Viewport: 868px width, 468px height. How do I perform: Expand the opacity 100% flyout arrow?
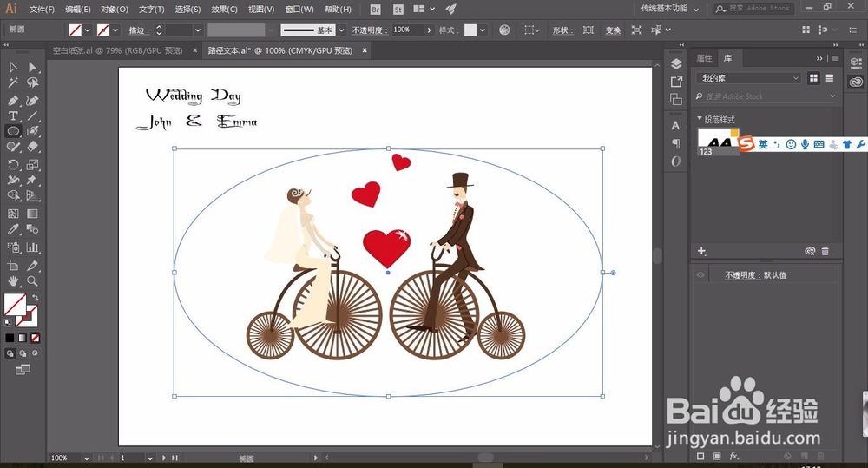(429, 30)
